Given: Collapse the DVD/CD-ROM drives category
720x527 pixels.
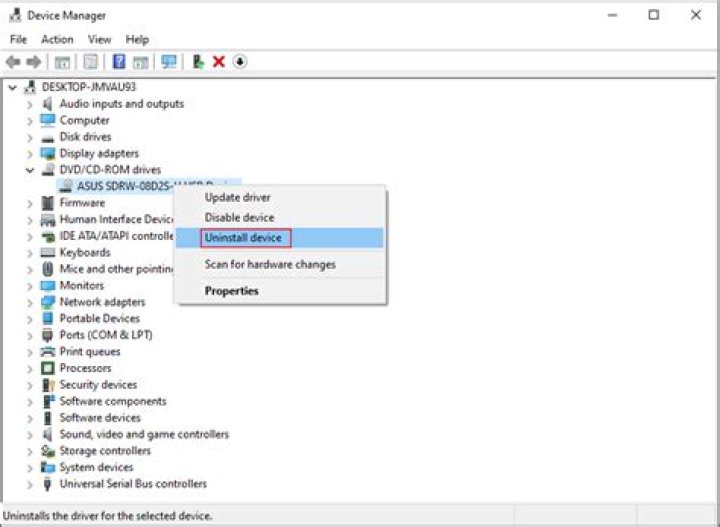Looking at the screenshot, I should click(30, 170).
